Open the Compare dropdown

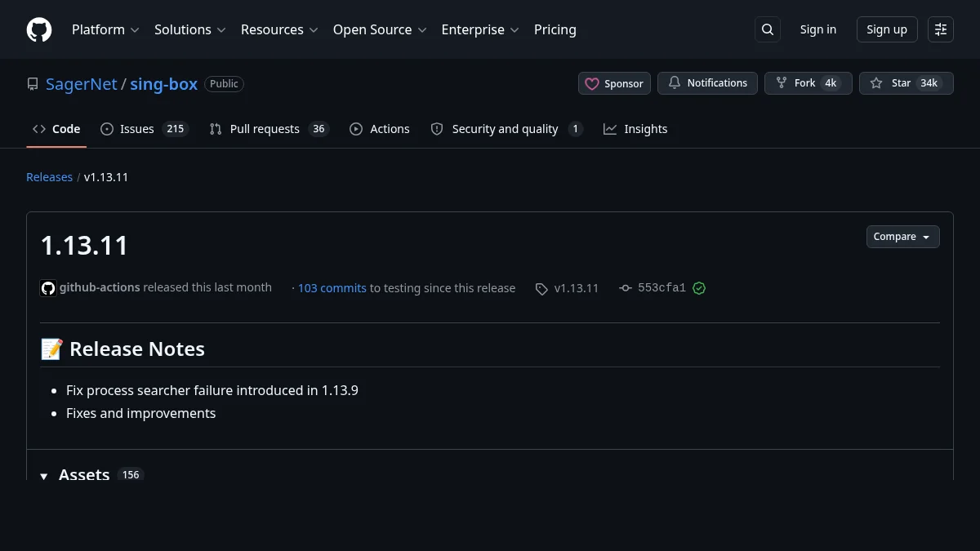pyautogui.click(x=902, y=237)
